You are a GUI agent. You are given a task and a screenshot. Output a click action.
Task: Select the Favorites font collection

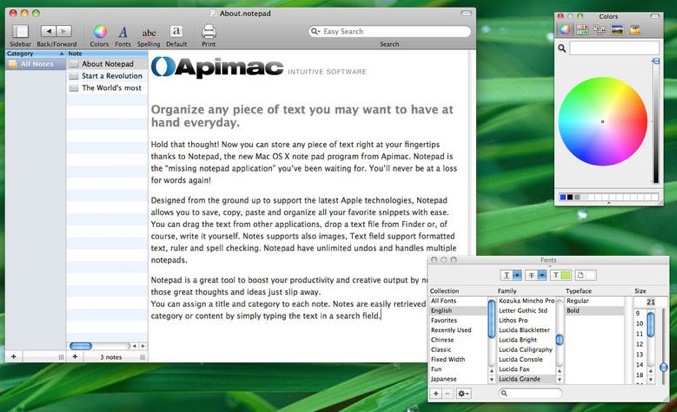[458, 321]
